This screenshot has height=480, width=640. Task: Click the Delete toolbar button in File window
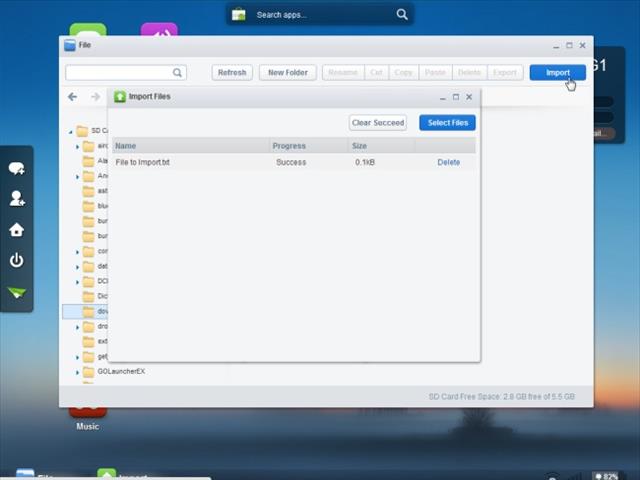(469, 73)
